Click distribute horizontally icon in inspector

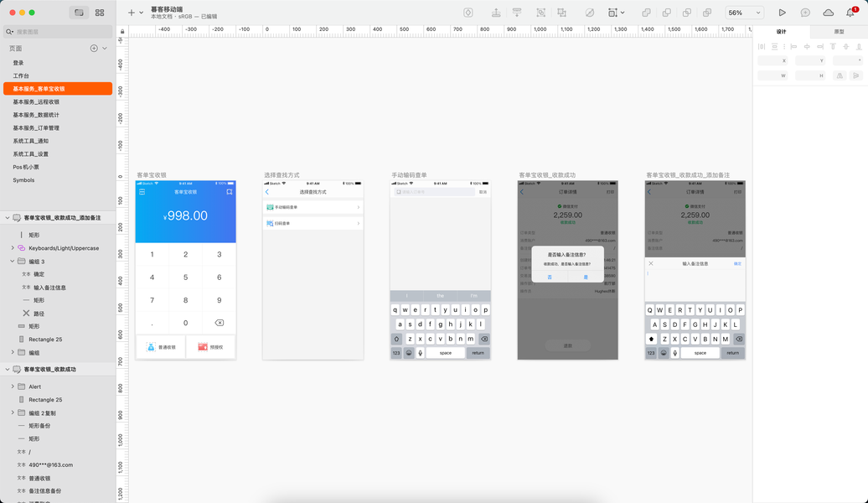point(762,47)
